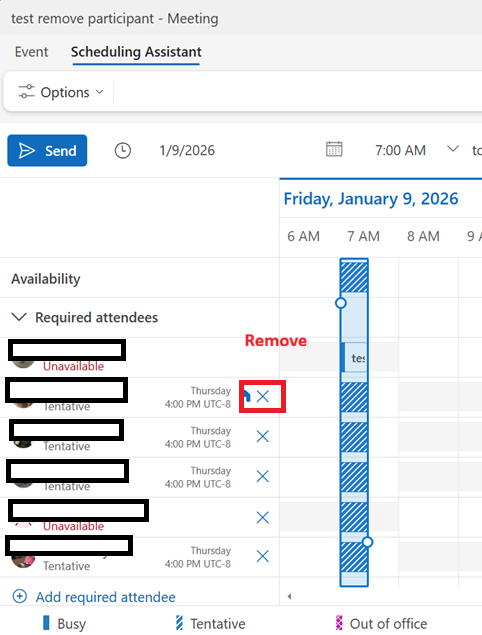Collapse the Required attendees section
The height and width of the screenshot is (635, 482).
pyautogui.click(x=19, y=317)
